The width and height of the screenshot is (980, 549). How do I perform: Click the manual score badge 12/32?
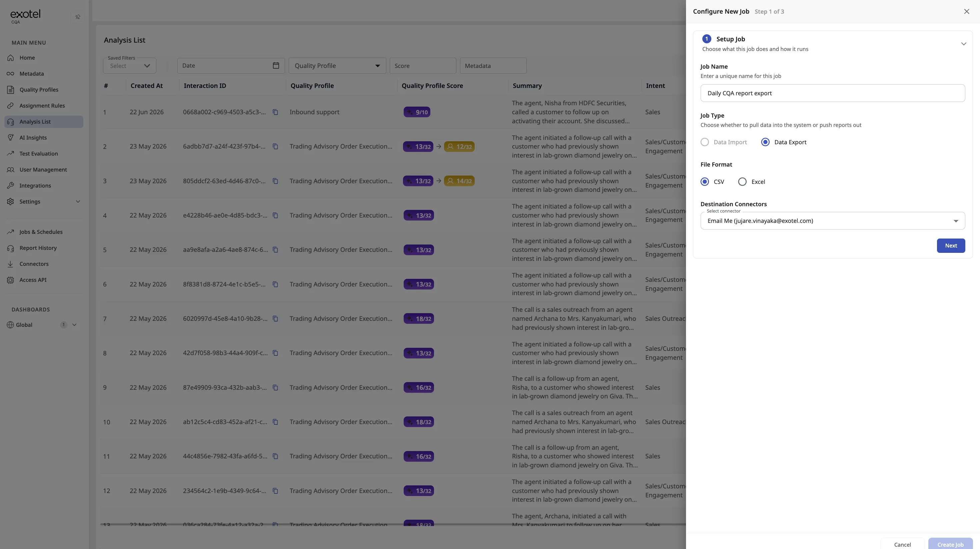point(459,146)
